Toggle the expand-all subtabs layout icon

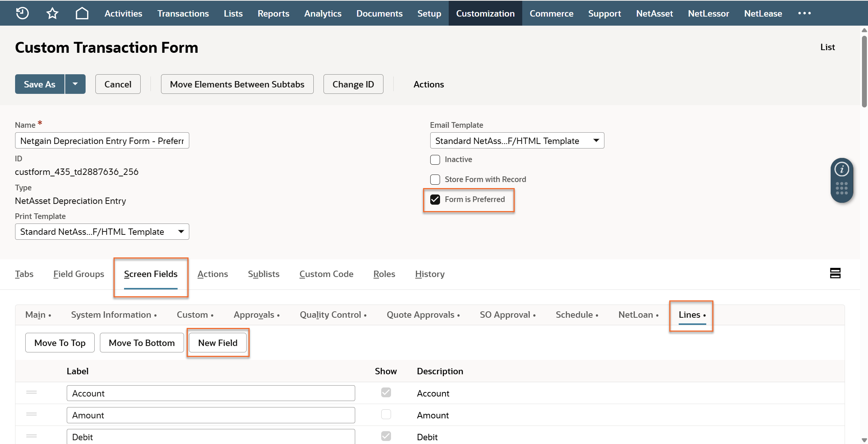(x=835, y=273)
